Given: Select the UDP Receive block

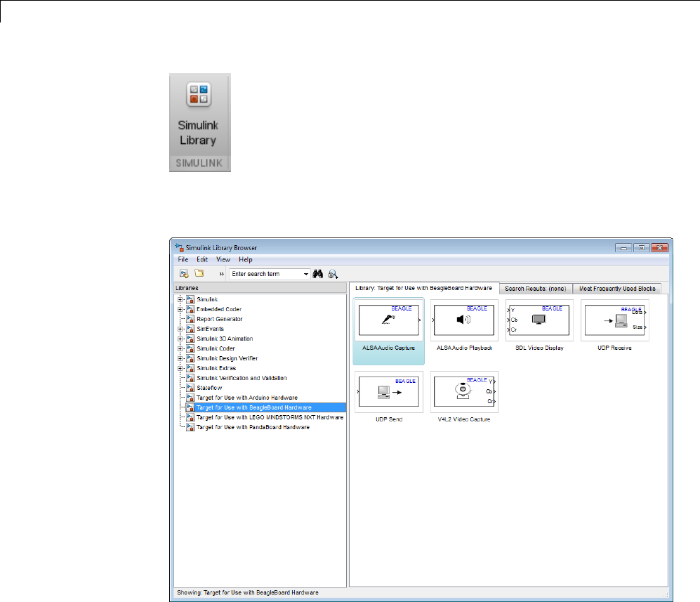Looking at the screenshot, I should click(x=615, y=320).
